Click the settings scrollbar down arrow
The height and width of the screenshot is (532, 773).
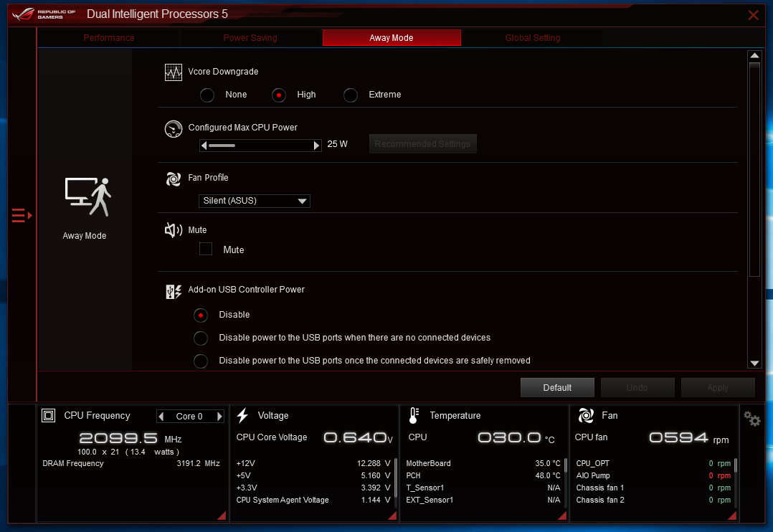[x=755, y=364]
